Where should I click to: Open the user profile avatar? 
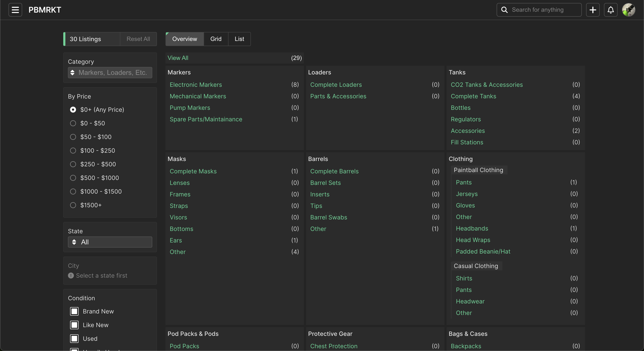coord(628,10)
